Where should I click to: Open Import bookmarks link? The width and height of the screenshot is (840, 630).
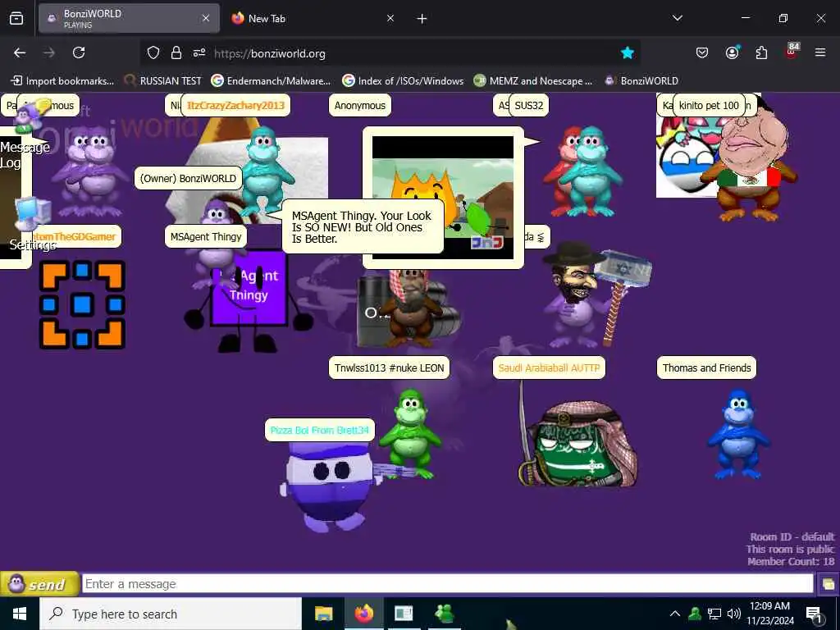pos(62,81)
